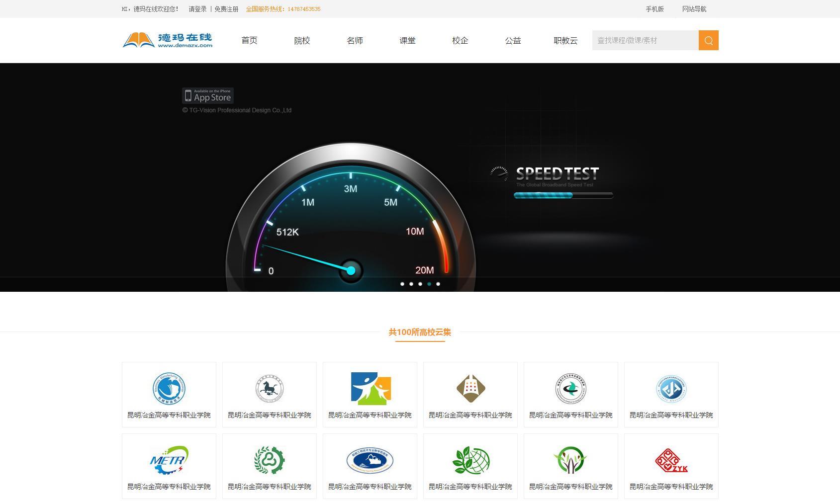Screen dimensions: 840x504
Task: Open the college with red ZYK logo
Action: 671,466
